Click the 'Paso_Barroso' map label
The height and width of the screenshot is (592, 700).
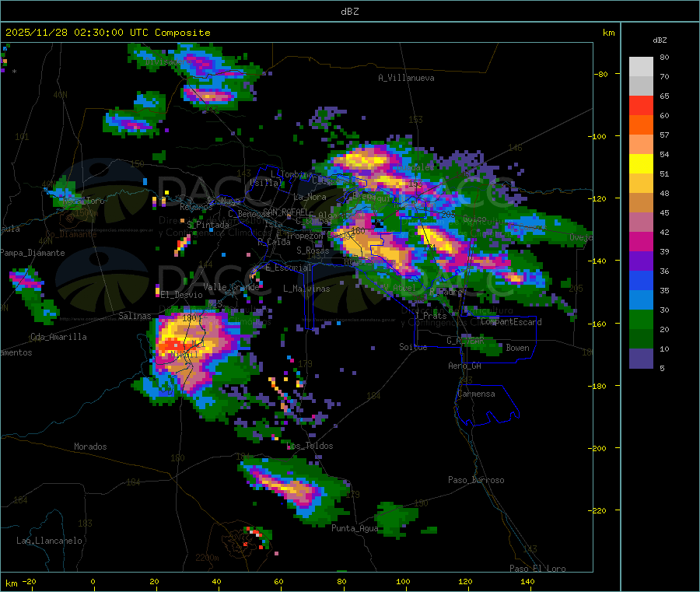coord(476,480)
